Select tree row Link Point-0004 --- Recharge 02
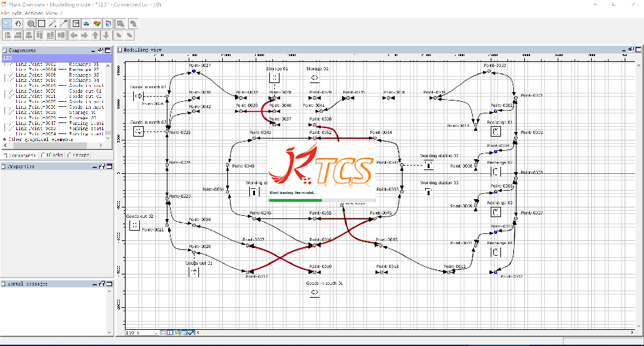The height and width of the screenshot is (346, 644). click(57, 70)
